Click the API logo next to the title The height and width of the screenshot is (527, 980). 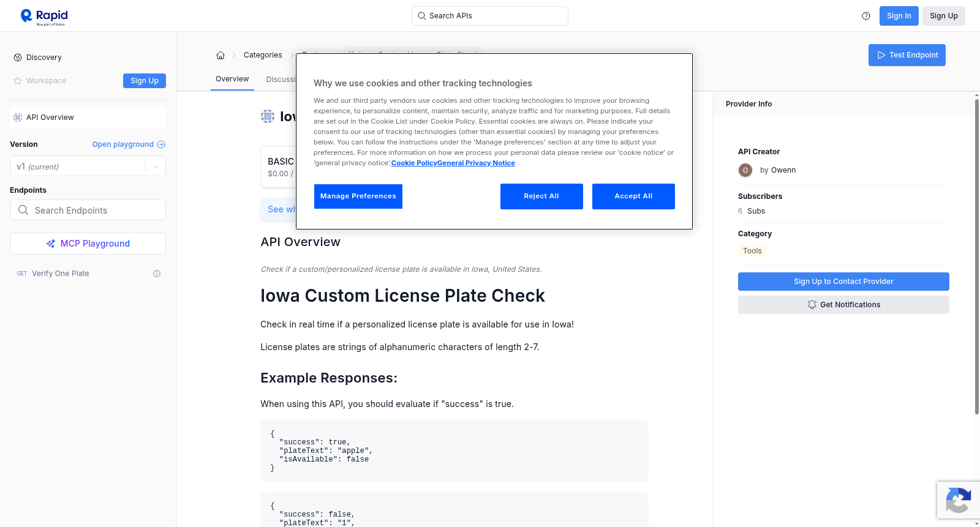(x=268, y=116)
